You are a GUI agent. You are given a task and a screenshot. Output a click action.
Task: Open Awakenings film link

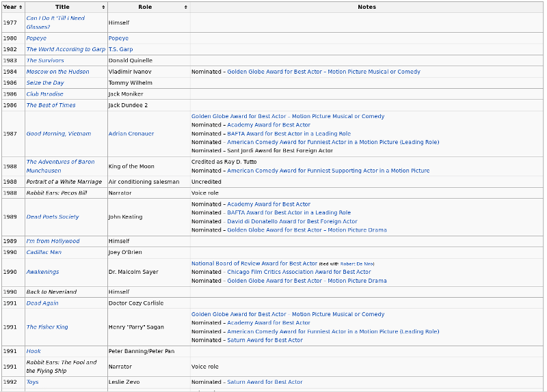click(42, 272)
